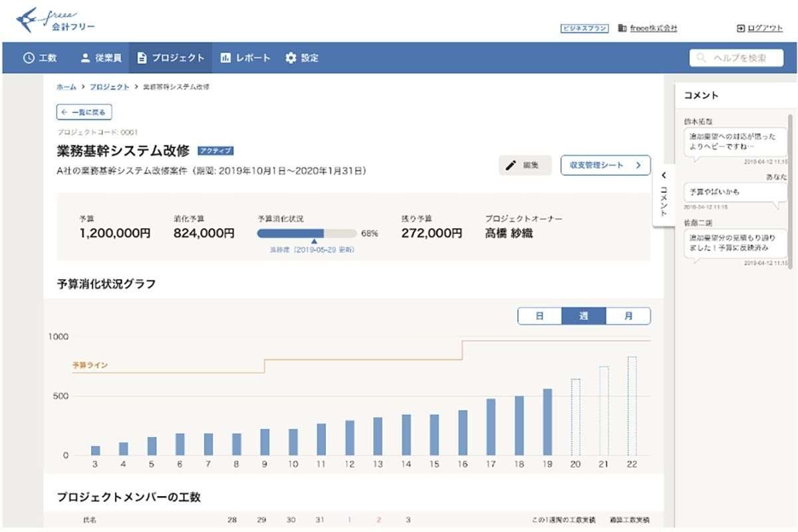The width and height of the screenshot is (798, 532).
Task: Switch graph to 日 daily view
Action: tap(539, 317)
